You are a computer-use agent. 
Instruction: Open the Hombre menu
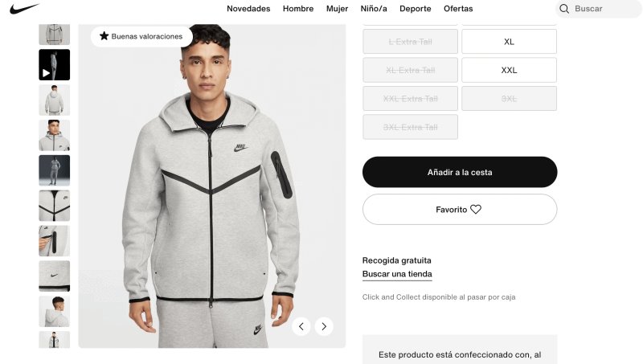[x=298, y=9]
